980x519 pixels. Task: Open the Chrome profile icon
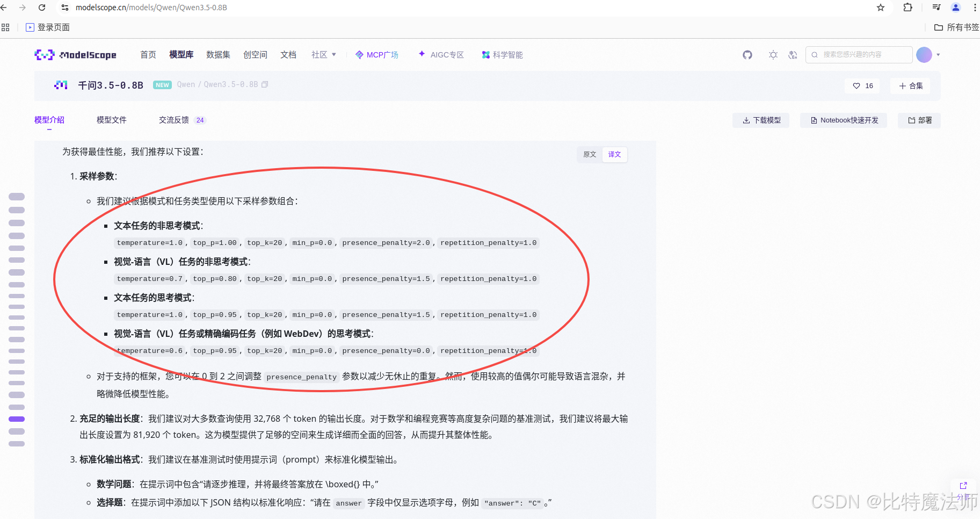tap(956, 8)
